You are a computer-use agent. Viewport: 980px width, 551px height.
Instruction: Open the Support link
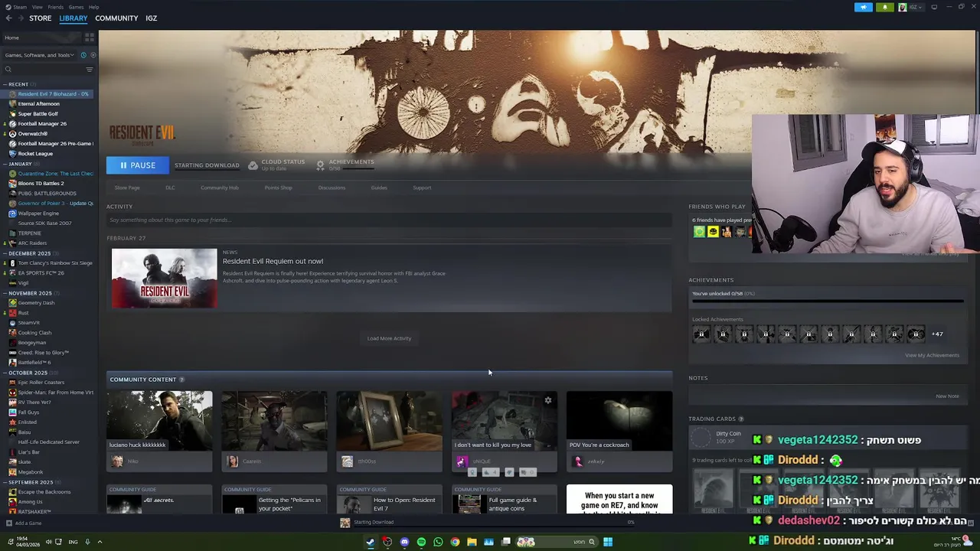click(422, 187)
